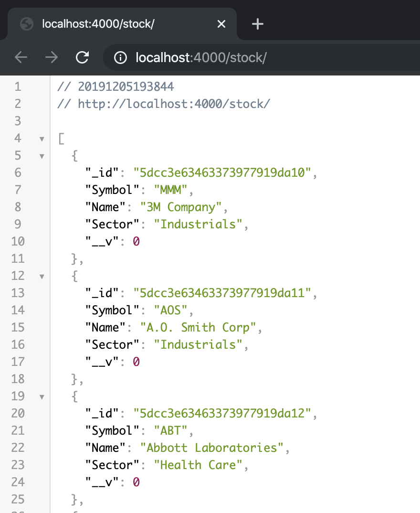Click the "3M Company" name value
This screenshot has width=420, height=513.
pyautogui.click(x=181, y=207)
